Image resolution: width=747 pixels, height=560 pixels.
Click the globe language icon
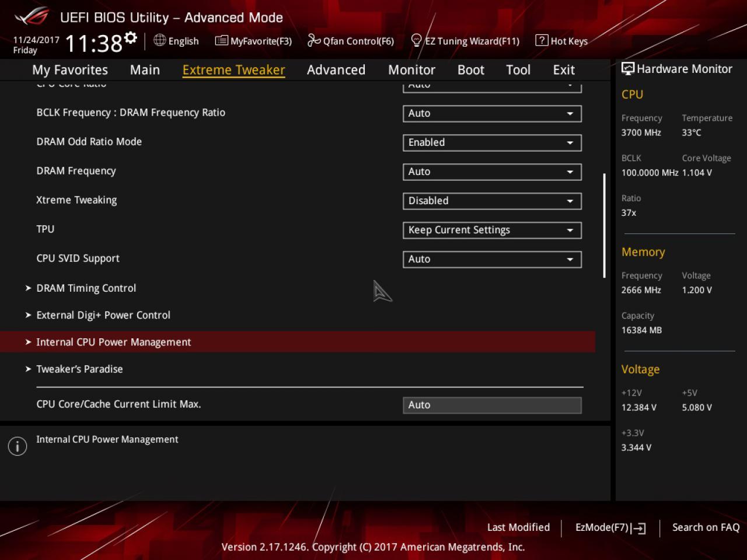(159, 40)
